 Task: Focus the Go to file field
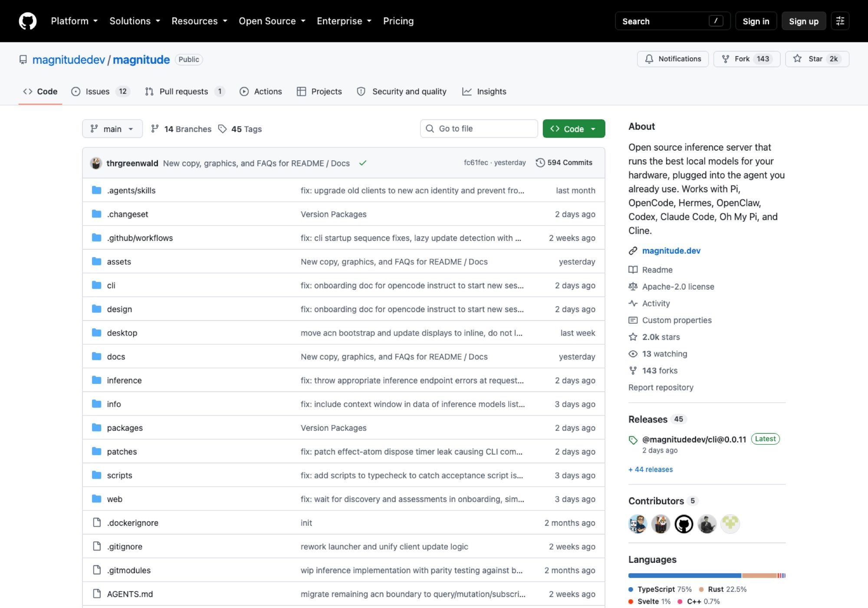(479, 129)
